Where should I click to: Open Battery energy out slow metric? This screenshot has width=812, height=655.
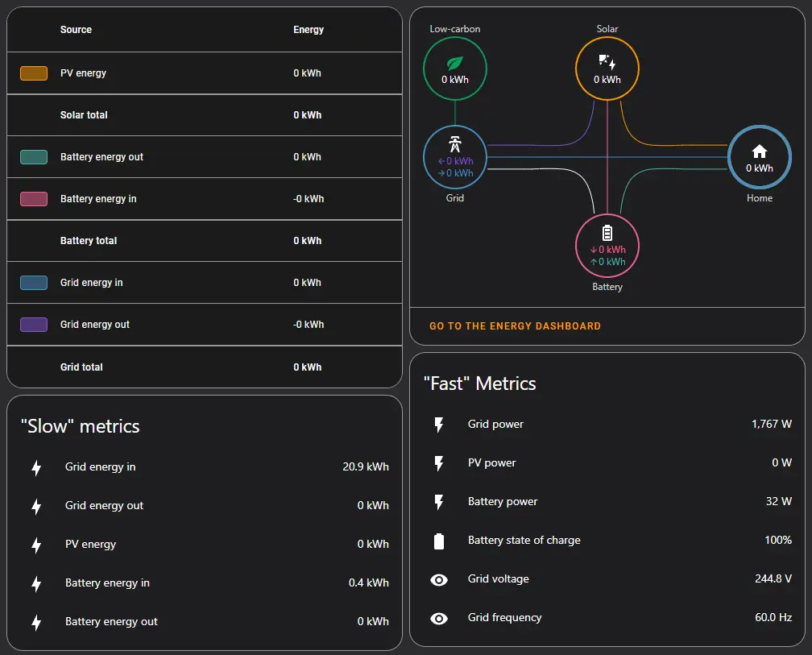pos(205,622)
